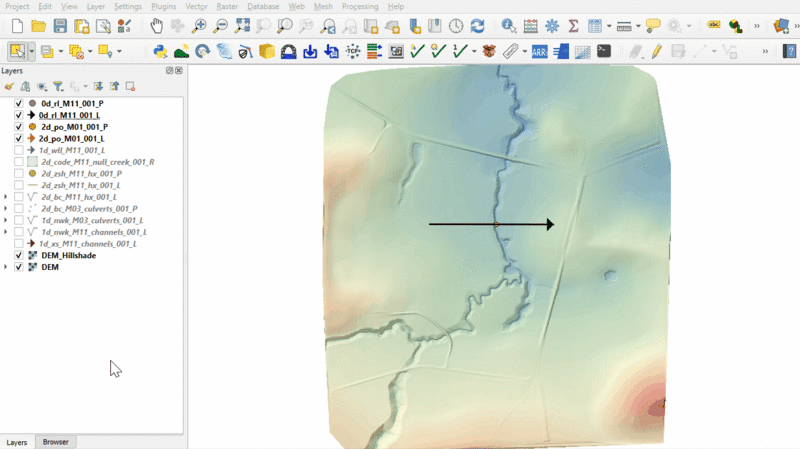800x449 pixels.
Task: Enable the 1d_wll_M11_001_L layer checkbox
Action: pos(19,150)
